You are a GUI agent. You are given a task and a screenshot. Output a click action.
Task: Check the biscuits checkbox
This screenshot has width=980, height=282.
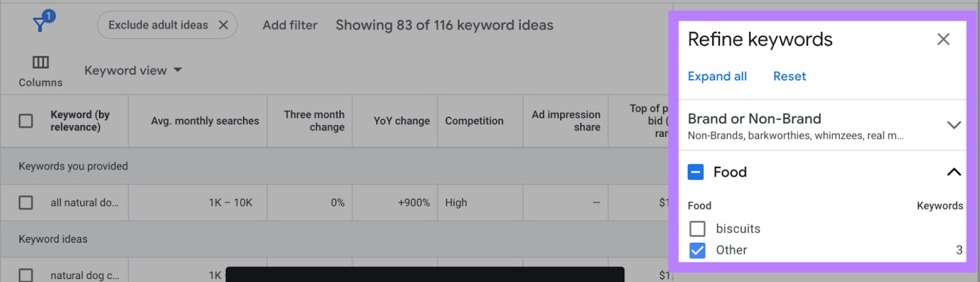coord(697,229)
